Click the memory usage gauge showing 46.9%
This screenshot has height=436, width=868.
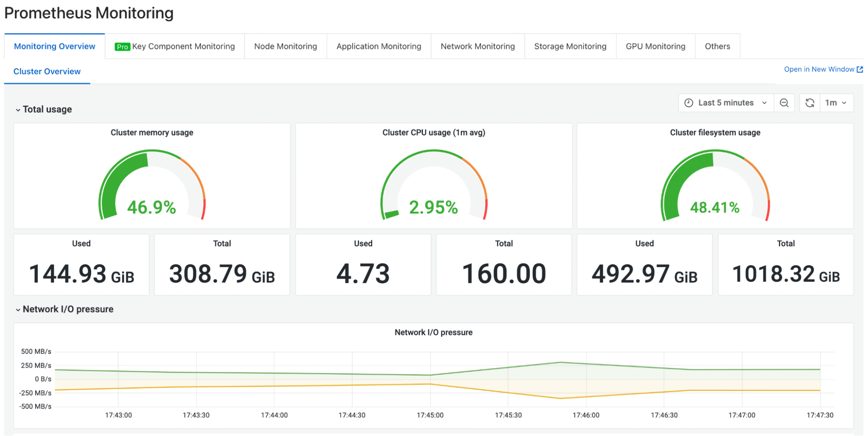point(152,185)
